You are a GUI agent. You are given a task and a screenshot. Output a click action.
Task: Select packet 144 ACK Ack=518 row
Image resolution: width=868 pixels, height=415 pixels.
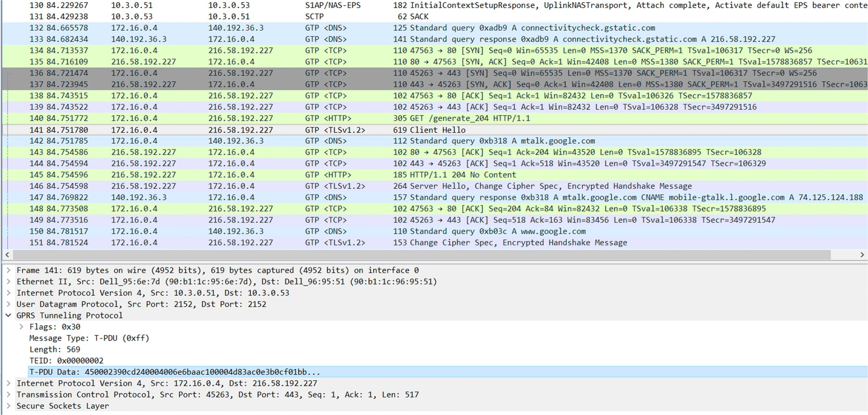click(435, 163)
